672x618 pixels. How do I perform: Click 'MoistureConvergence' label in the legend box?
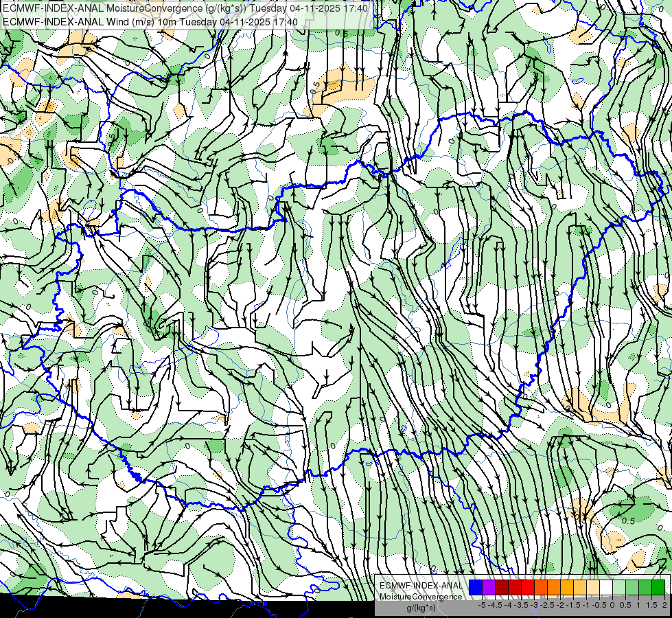click(x=421, y=597)
